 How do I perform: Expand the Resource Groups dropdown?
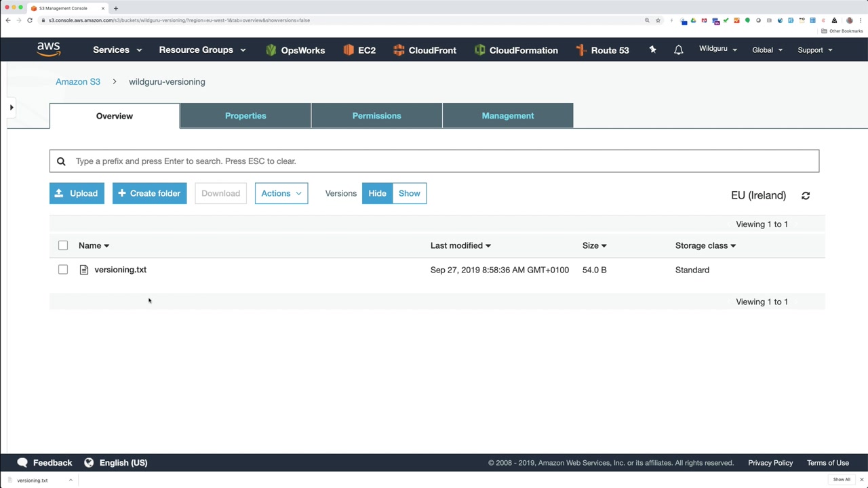202,50
